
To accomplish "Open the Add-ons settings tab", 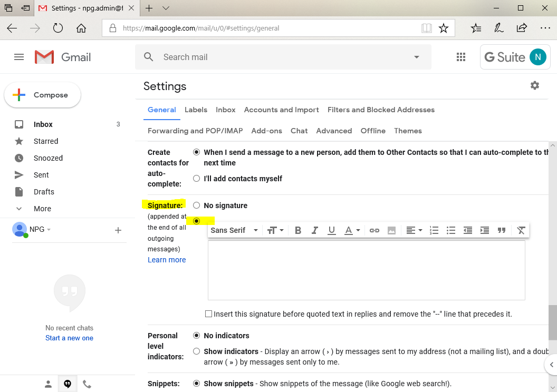I will point(266,131).
